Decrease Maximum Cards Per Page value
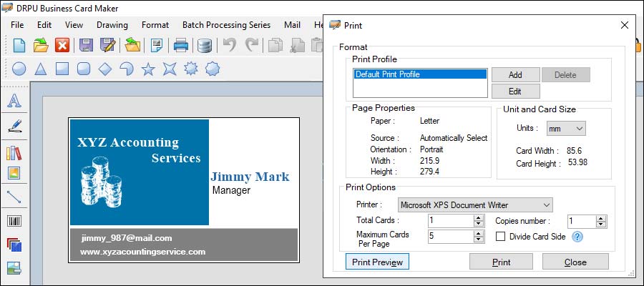Image resolution: width=644 pixels, height=286 pixels. coord(479,240)
